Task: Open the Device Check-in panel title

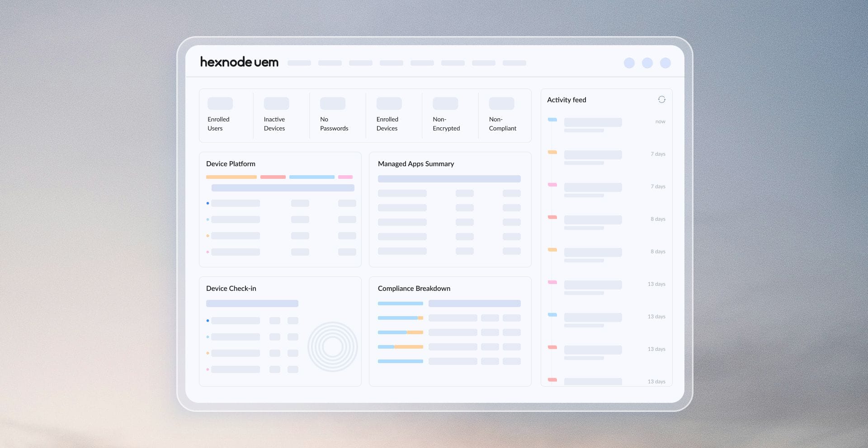Action: (231, 288)
